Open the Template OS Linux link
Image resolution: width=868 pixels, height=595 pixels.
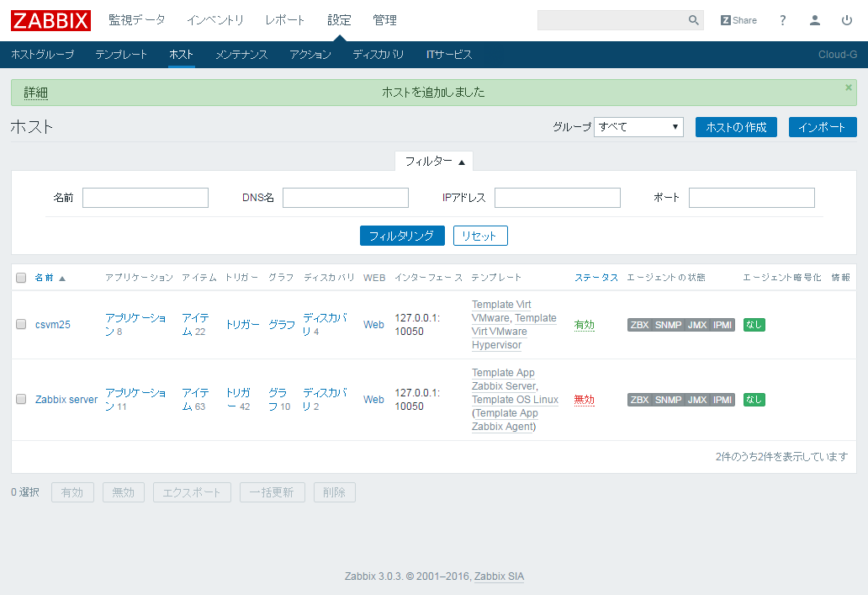tap(514, 399)
